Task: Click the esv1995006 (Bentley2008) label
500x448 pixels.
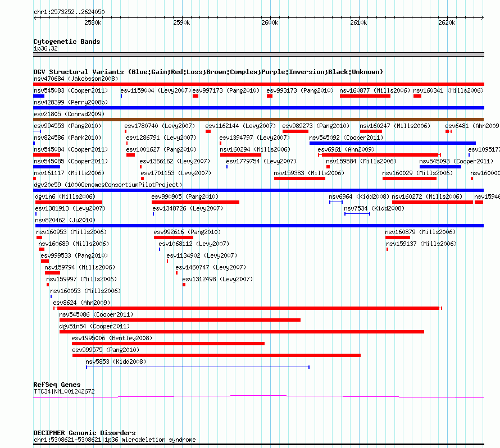Action: [x=112, y=338]
